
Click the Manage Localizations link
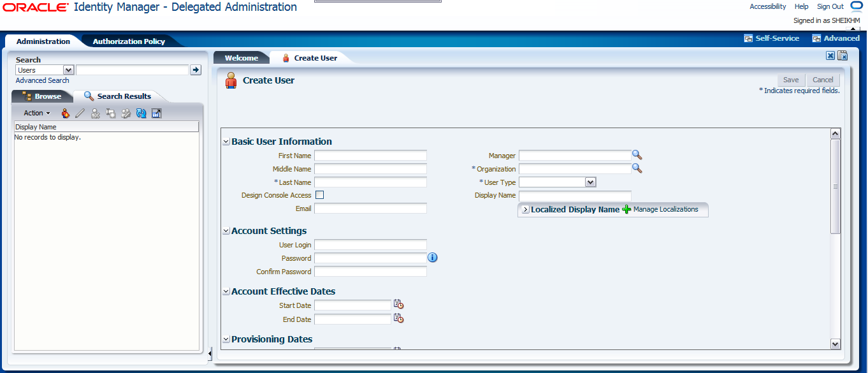(666, 209)
